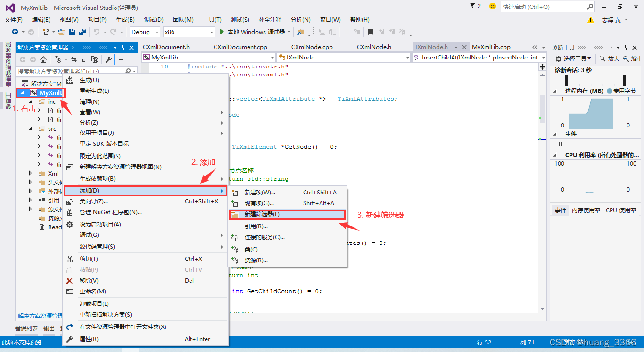Toggle auto-hide pin on Diagnostic Tools panel
Image resolution: width=644 pixels, height=352 pixels.
(x=627, y=47)
